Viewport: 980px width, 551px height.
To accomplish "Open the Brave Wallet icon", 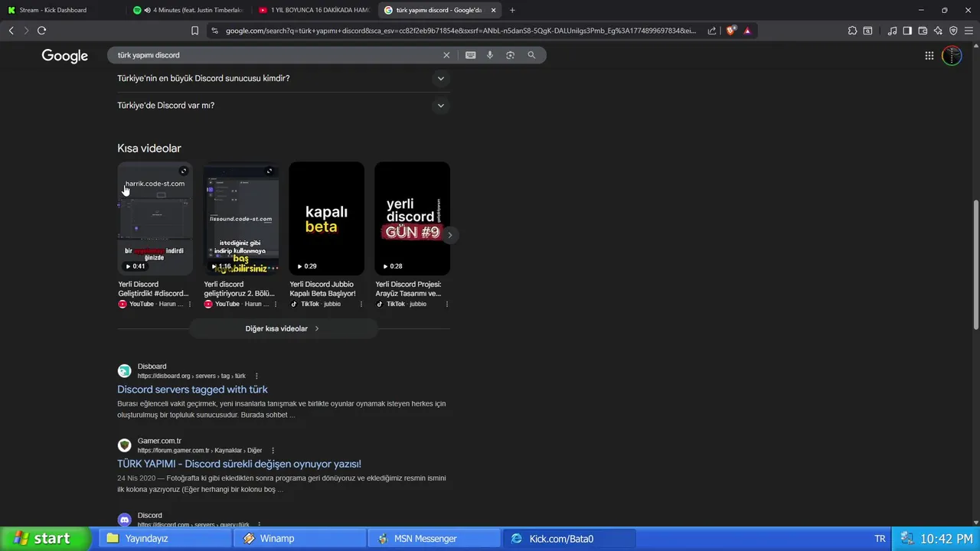I will [923, 31].
